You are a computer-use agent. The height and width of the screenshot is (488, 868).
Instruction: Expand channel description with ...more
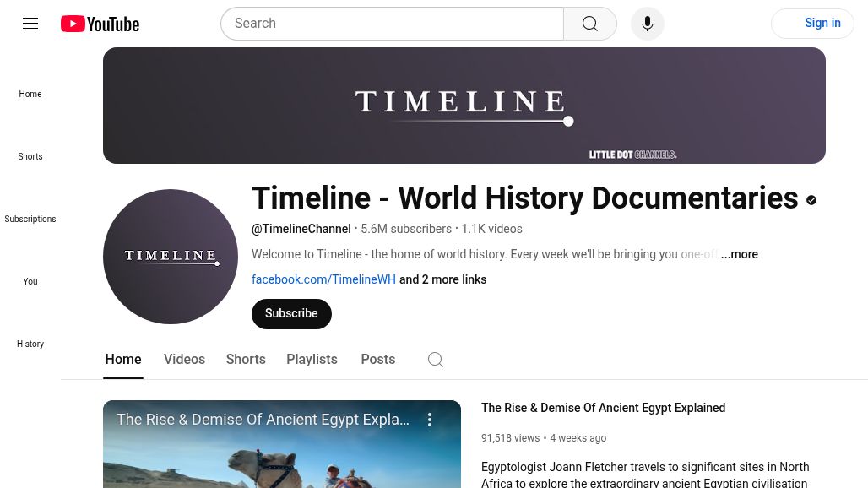pos(739,254)
